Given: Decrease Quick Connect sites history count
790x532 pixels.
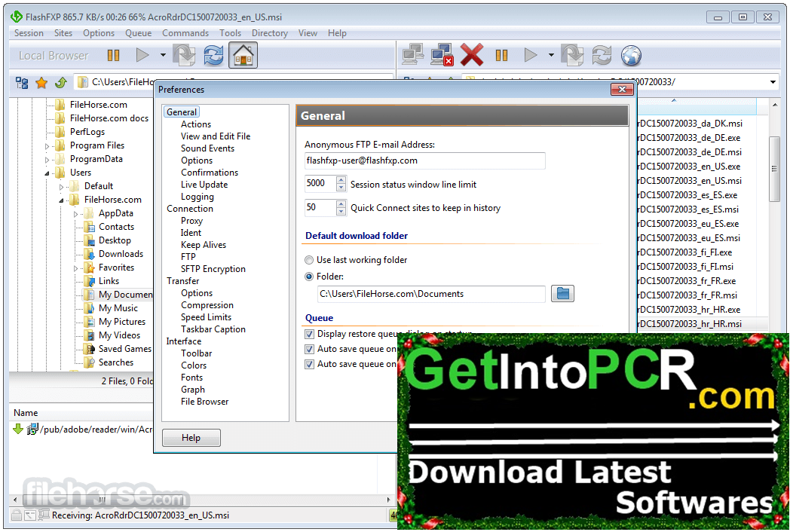Looking at the screenshot, I should tap(341, 212).
